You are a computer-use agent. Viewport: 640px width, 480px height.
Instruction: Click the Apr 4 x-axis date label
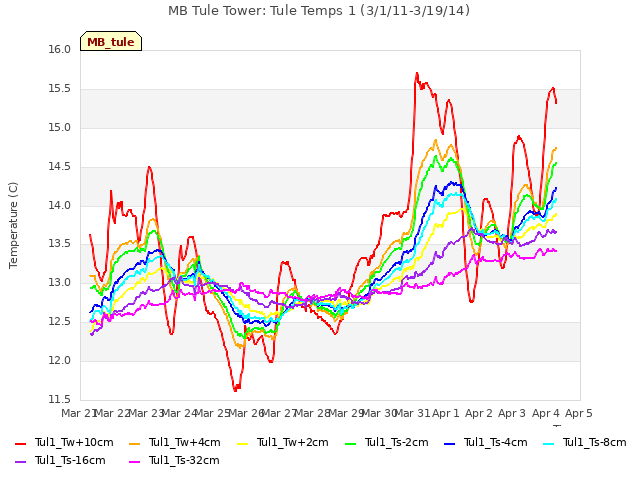(546, 413)
